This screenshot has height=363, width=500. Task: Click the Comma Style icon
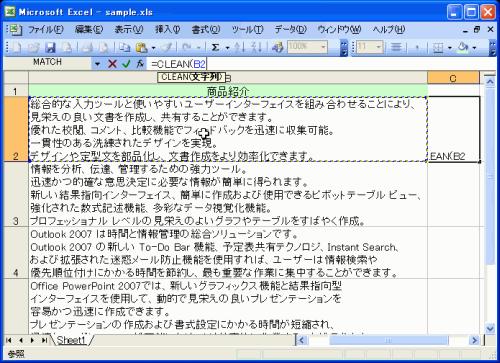417,48
